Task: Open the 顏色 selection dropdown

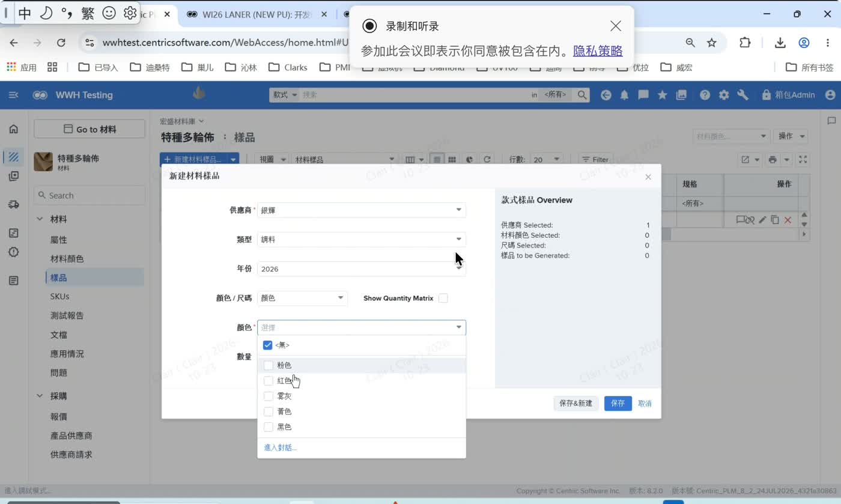Action: click(362, 327)
